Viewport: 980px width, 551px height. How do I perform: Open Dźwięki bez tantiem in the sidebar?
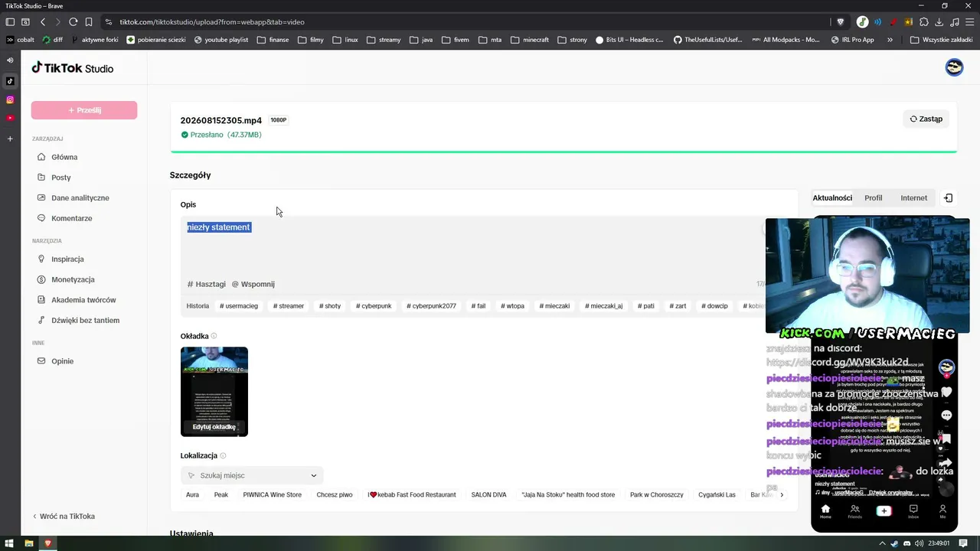click(84, 321)
